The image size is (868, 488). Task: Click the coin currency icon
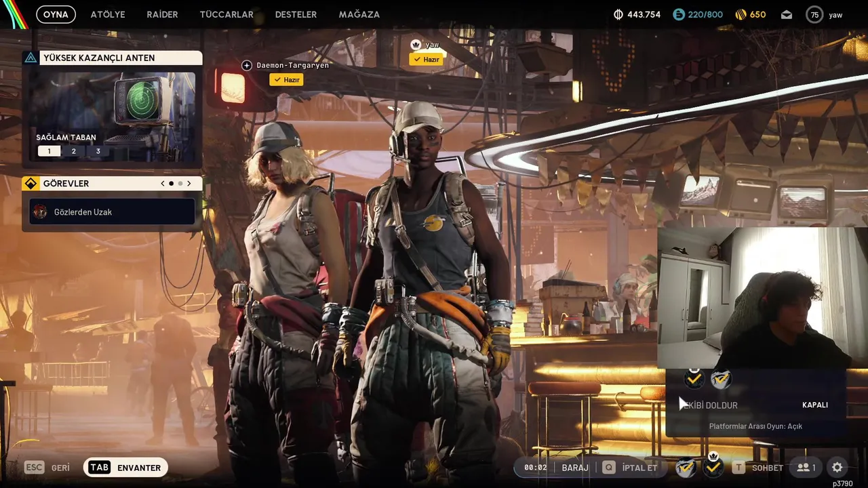[618, 14]
